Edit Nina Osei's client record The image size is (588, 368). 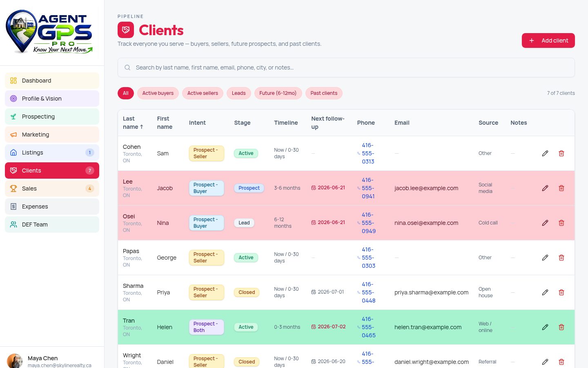pyautogui.click(x=545, y=223)
